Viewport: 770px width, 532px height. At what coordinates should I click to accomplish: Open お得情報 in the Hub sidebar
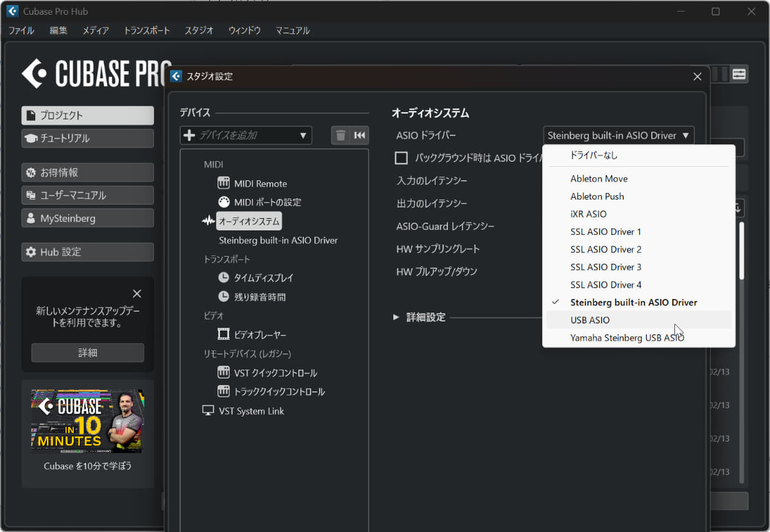(x=87, y=173)
